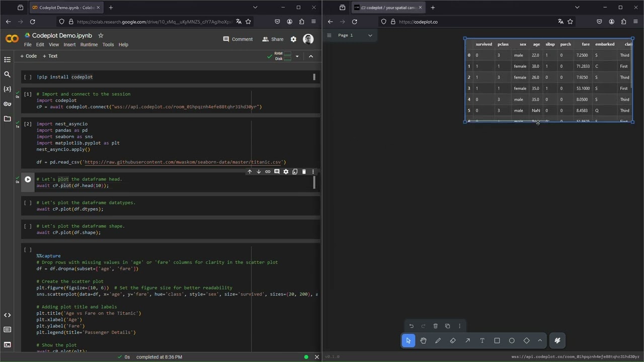Select the rectangle shape tool
644x362 pixels.
(497, 340)
